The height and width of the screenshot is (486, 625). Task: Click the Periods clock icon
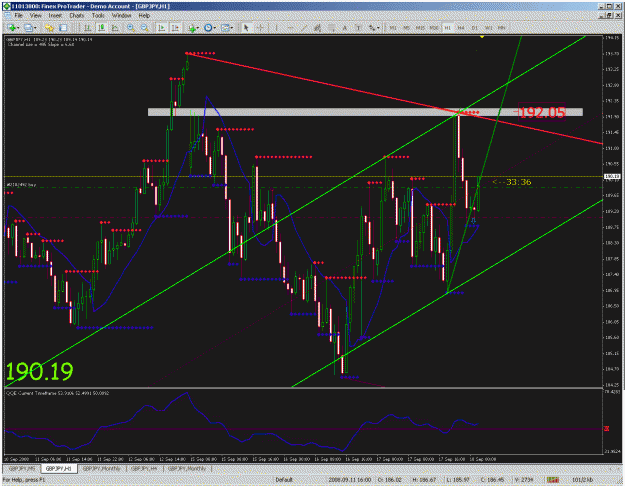click(208, 28)
